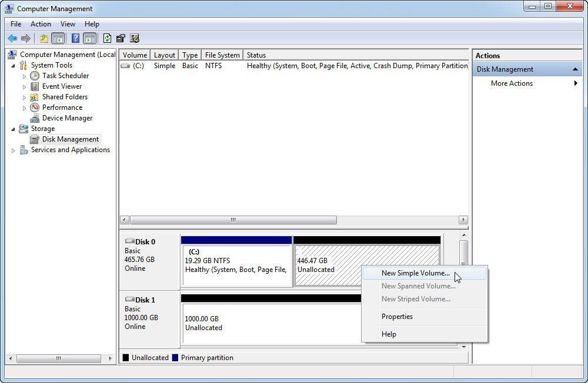The height and width of the screenshot is (383, 588).
Task: Click the volume list horizontal scrollbar thumb
Action: (x=233, y=220)
